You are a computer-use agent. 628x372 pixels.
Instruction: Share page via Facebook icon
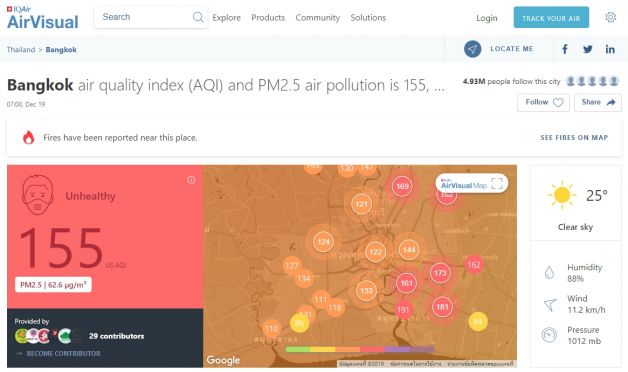point(565,49)
